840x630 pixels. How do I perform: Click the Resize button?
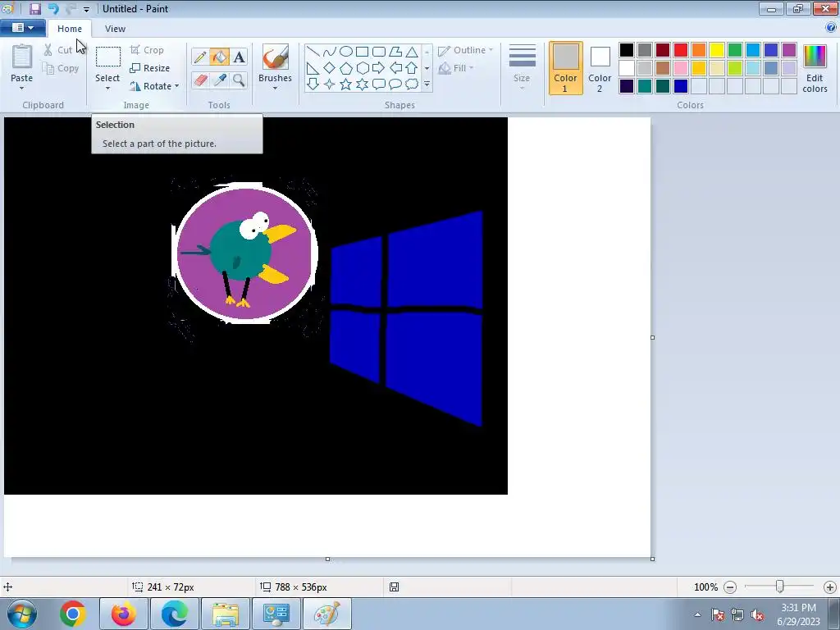click(x=150, y=68)
